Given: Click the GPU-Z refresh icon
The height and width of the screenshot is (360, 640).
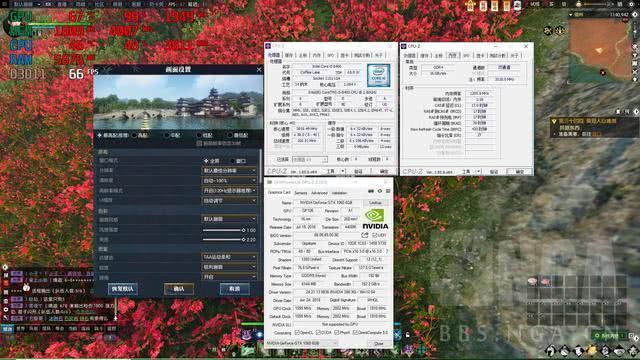Looking at the screenshot, I should (380, 191).
